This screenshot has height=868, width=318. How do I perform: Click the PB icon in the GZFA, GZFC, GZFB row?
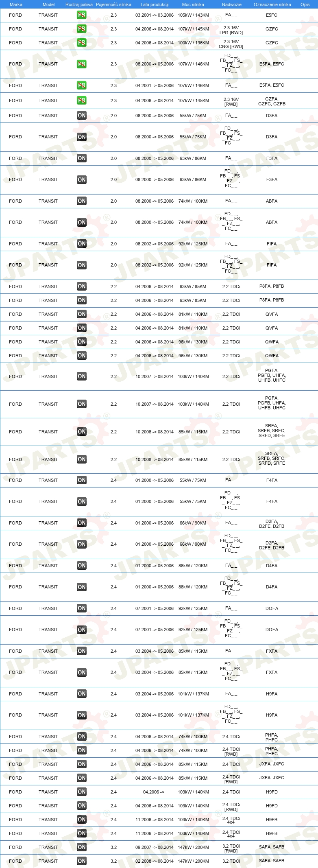82,101
